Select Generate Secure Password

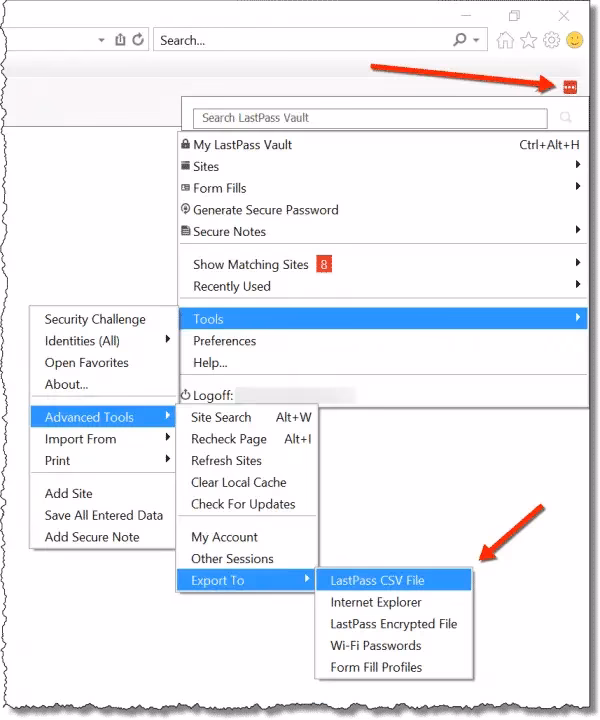tap(383, 210)
